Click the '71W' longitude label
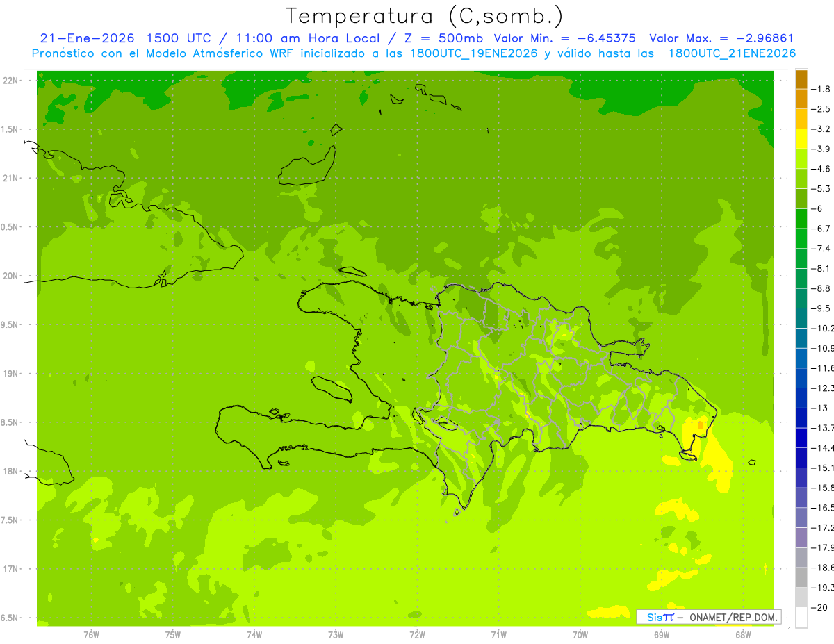The width and height of the screenshot is (834, 644). (x=498, y=634)
